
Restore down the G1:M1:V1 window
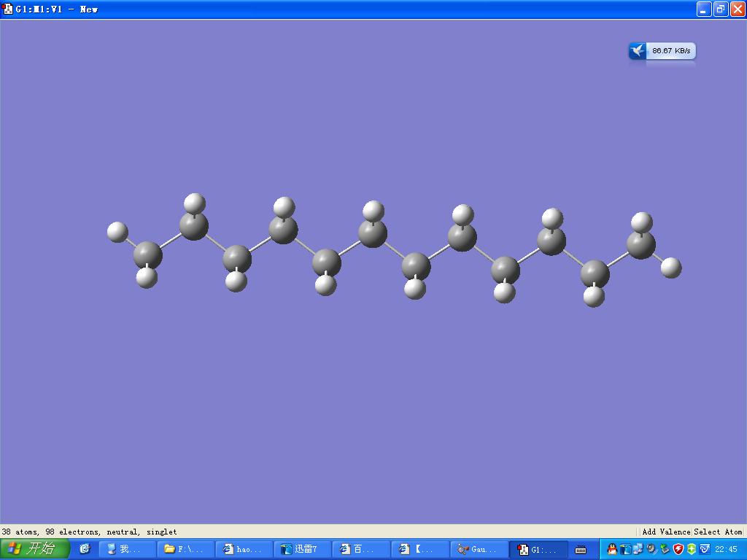[x=720, y=9]
